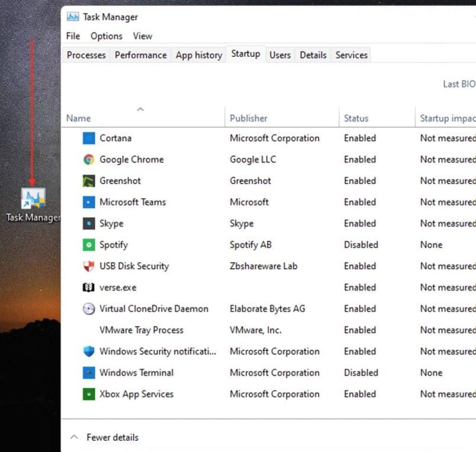Open the Options menu
The height and width of the screenshot is (452, 476).
click(106, 36)
